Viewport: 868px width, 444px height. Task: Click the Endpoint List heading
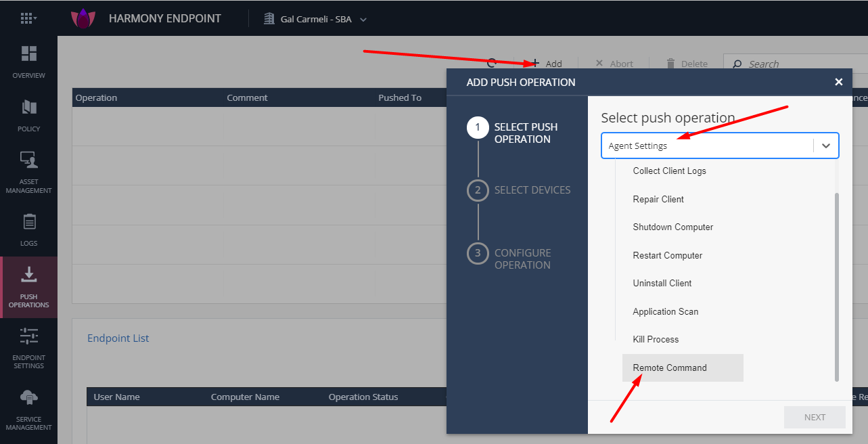coord(118,338)
